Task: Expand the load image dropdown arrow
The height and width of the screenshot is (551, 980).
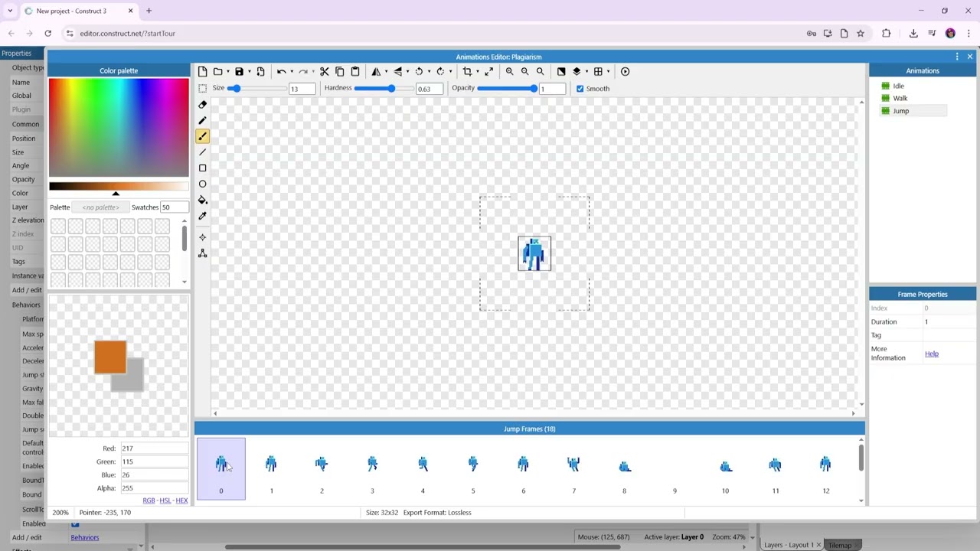Action: (227, 71)
